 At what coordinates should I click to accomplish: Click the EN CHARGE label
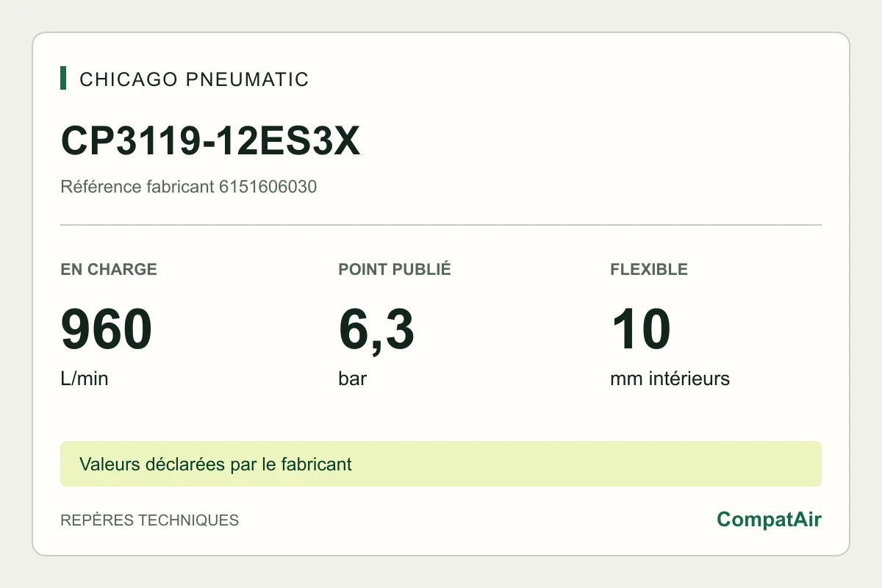point(109,269)
